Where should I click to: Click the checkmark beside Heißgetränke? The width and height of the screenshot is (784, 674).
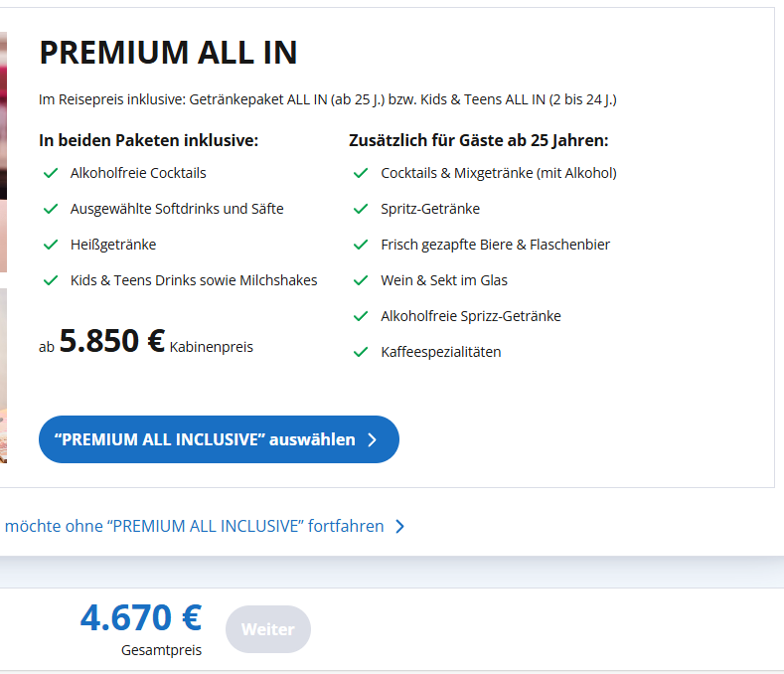[51, 245]
